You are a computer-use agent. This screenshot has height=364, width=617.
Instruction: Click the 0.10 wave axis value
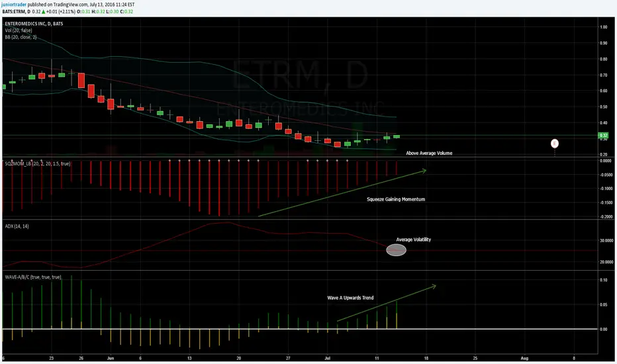(x=603, y=280)
